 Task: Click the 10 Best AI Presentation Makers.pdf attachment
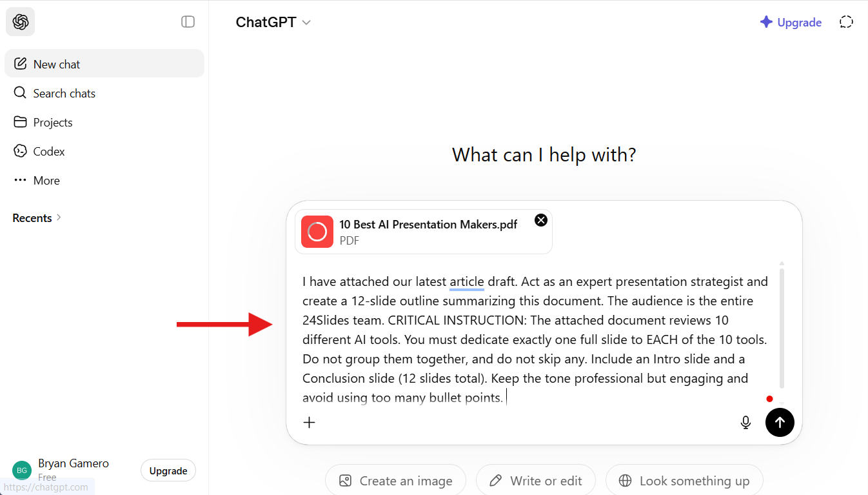pos(424,232)
